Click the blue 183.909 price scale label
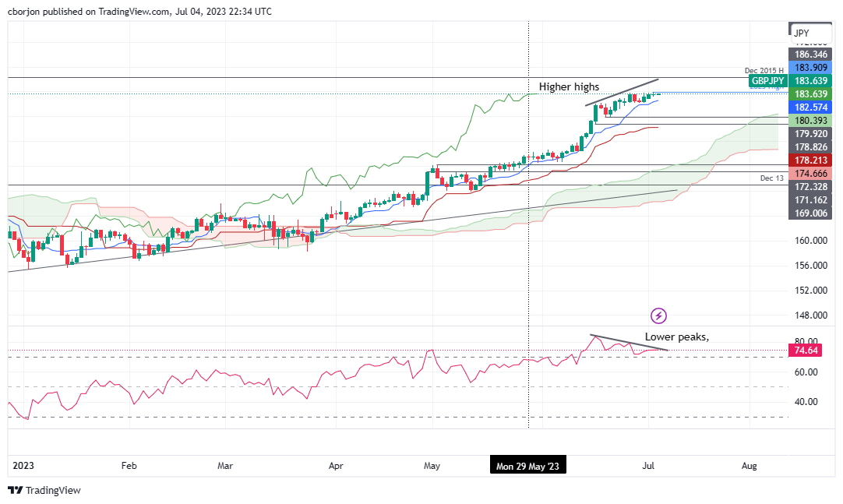The image size is (843, 504). coord(810,69)
